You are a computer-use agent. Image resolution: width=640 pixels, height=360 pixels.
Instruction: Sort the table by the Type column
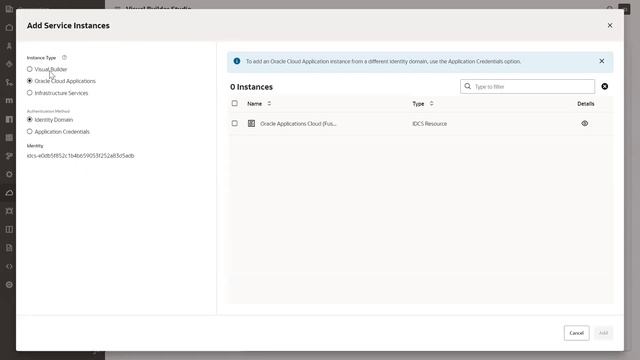(431, 104)
